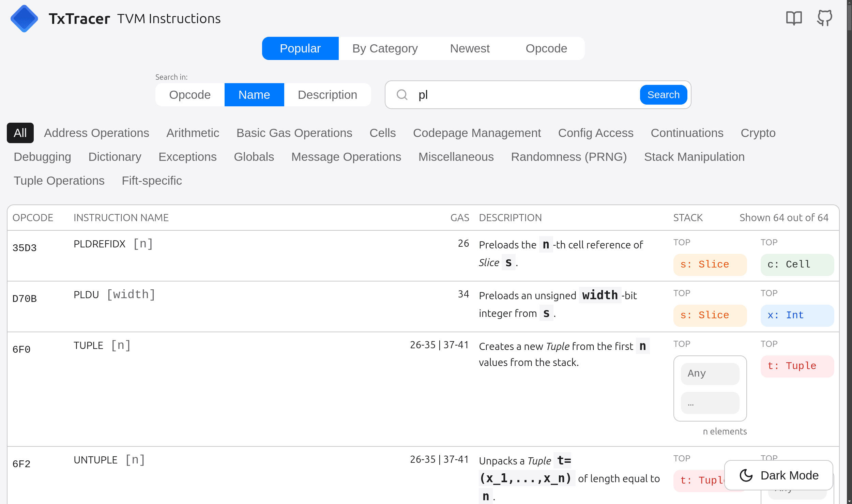Search in Name field option
This screenshot has height=504, width=852.
pos(254,95)
